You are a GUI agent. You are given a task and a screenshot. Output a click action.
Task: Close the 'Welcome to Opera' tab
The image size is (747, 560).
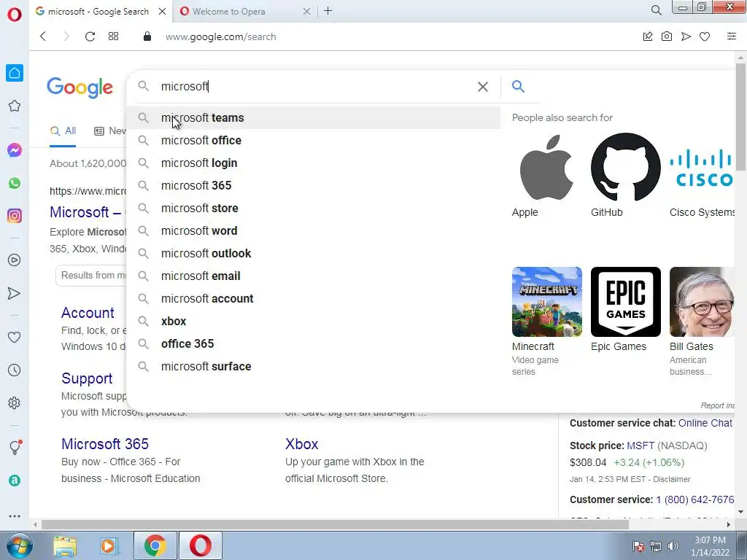tap(307, 12)
